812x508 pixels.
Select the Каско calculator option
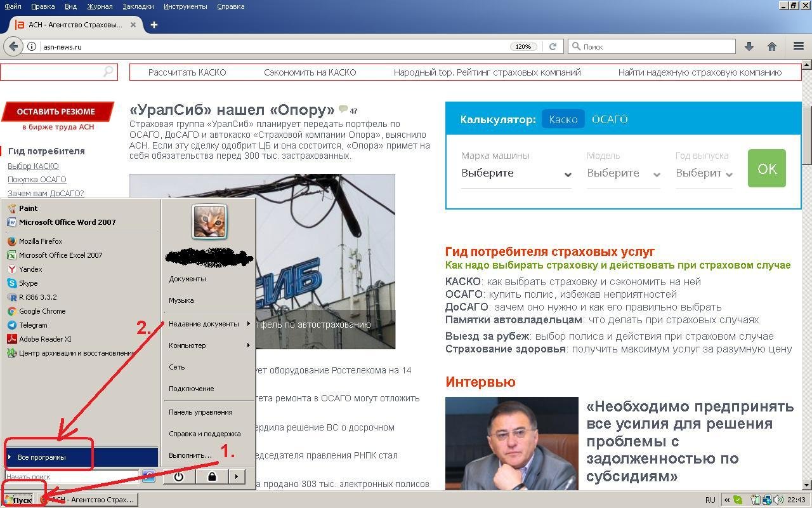click(563, 119)
